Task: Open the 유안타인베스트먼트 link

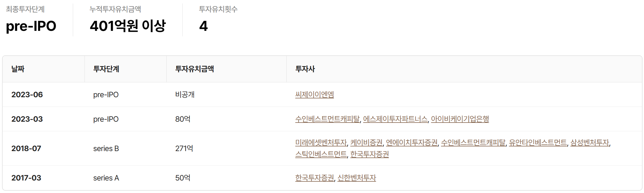Action: click(538, 143)
